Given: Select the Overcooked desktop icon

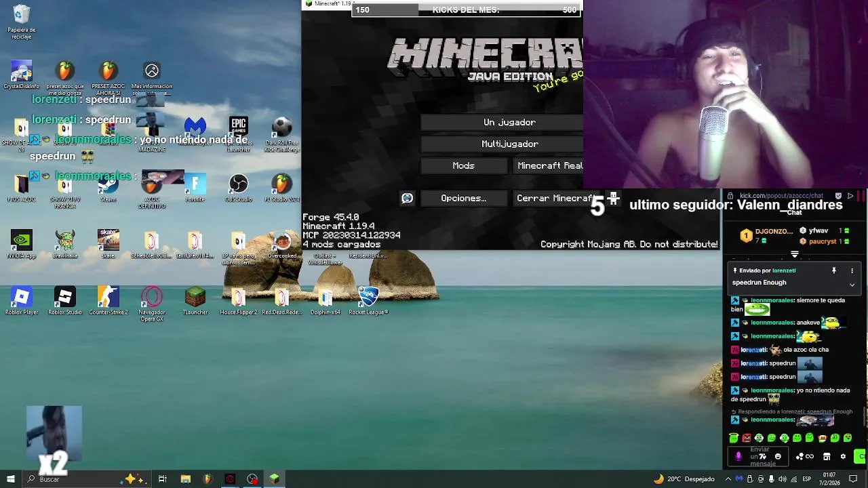Looking at the screenshot, I should pos(282,245).
